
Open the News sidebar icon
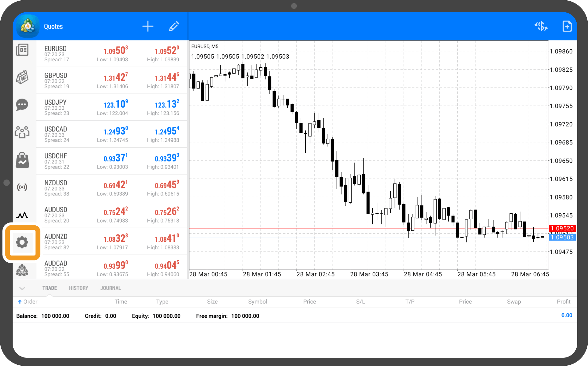tap(22, 50)
